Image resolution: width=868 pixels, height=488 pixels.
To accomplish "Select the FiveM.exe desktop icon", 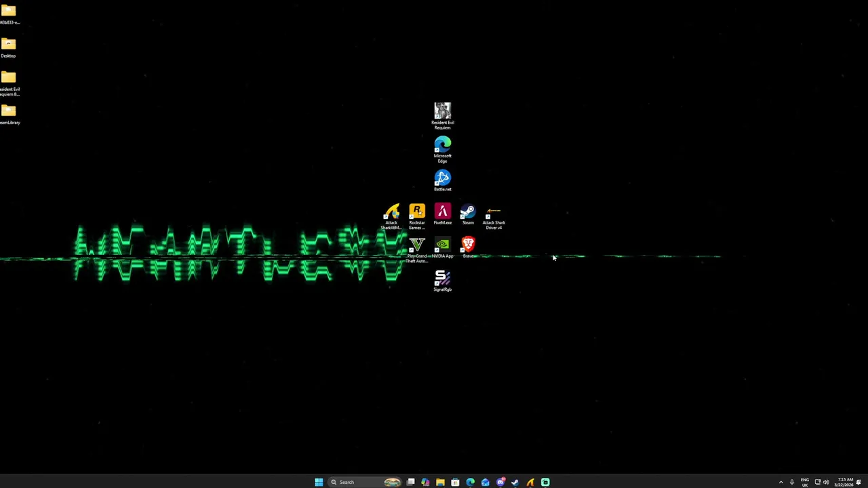I will tap(442, 214).
